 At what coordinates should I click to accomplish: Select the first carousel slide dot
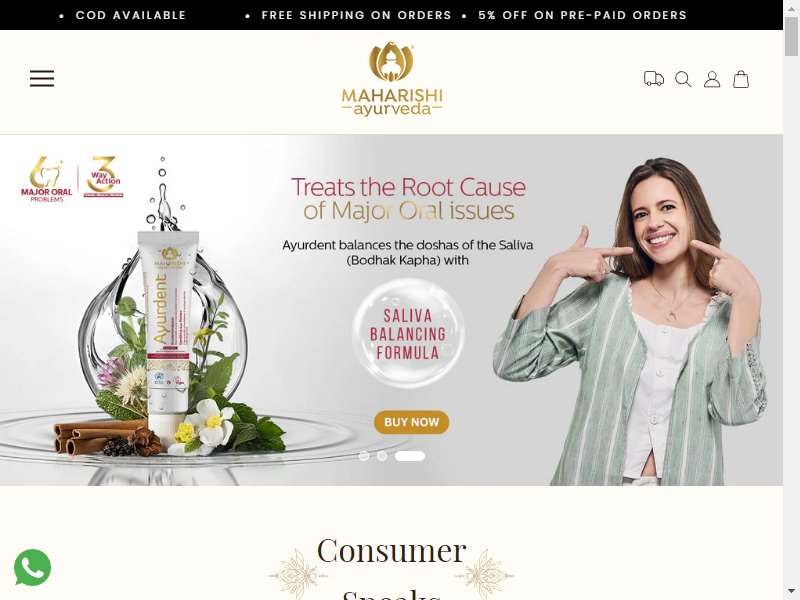click(x=364, y=456)
